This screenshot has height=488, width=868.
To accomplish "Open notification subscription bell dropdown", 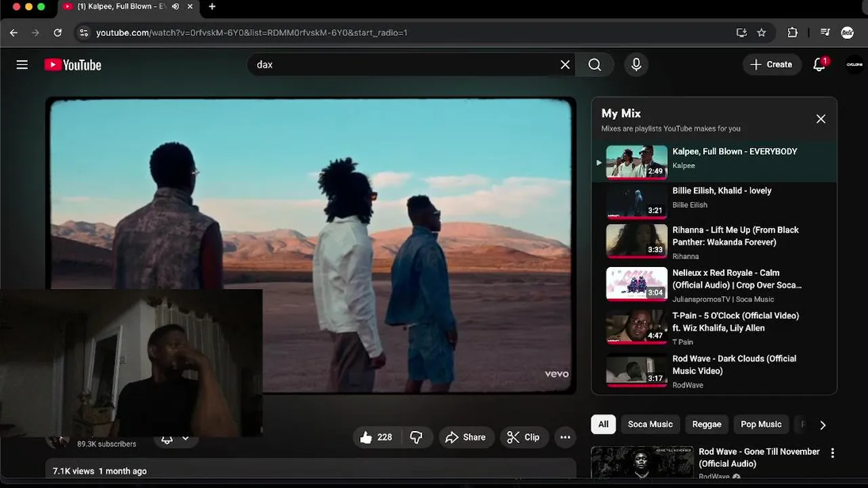I will tap(175, 439).
